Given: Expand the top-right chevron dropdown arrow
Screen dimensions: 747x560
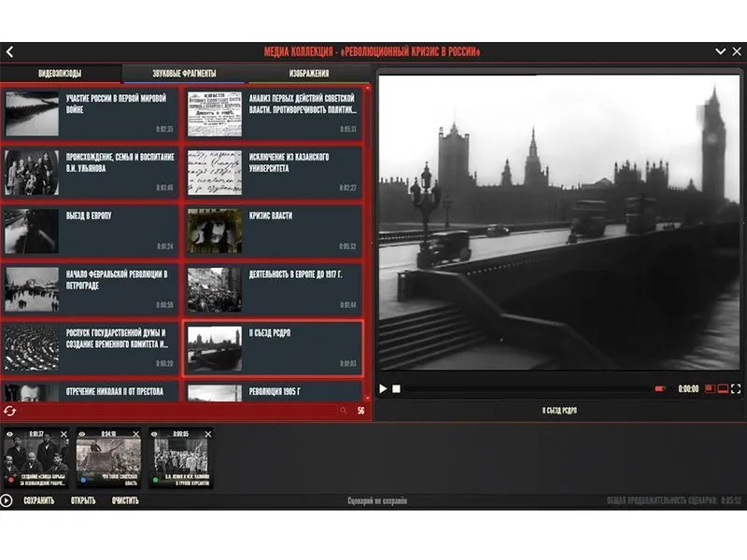Looking at the screenshot, I should pos(720,52).
